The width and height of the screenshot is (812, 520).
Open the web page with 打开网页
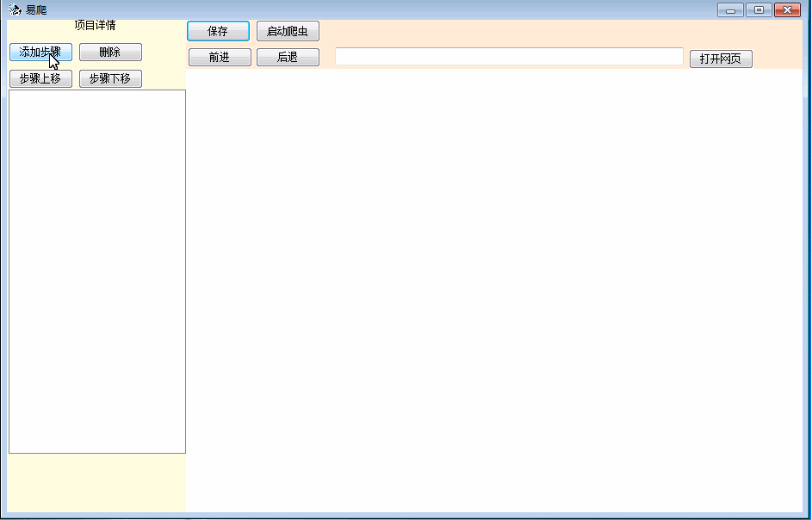point(721,59)
